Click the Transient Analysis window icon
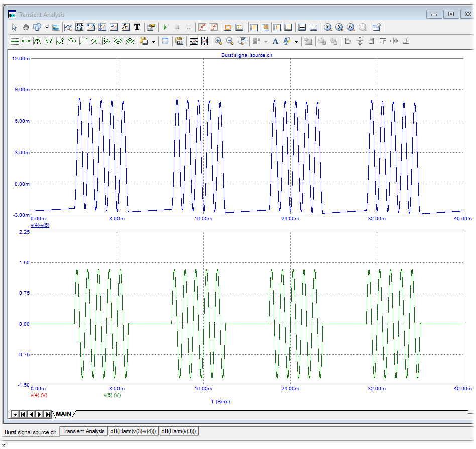The height and width of the screenshot is (449, 476). [12, 14]
